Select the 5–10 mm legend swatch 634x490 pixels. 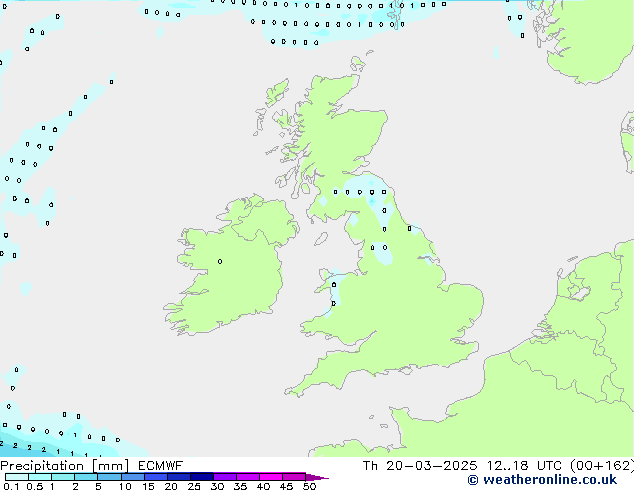point(109,477)
